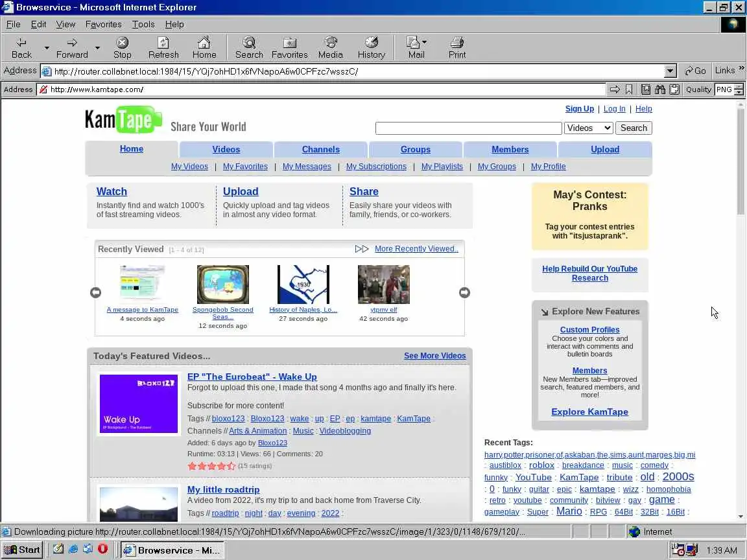Print the page using the Print icon

(x=457, y=47)
